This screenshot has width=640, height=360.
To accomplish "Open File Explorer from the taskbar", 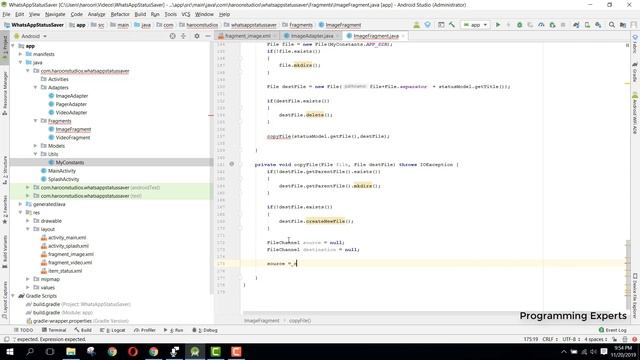I will 71,351.
